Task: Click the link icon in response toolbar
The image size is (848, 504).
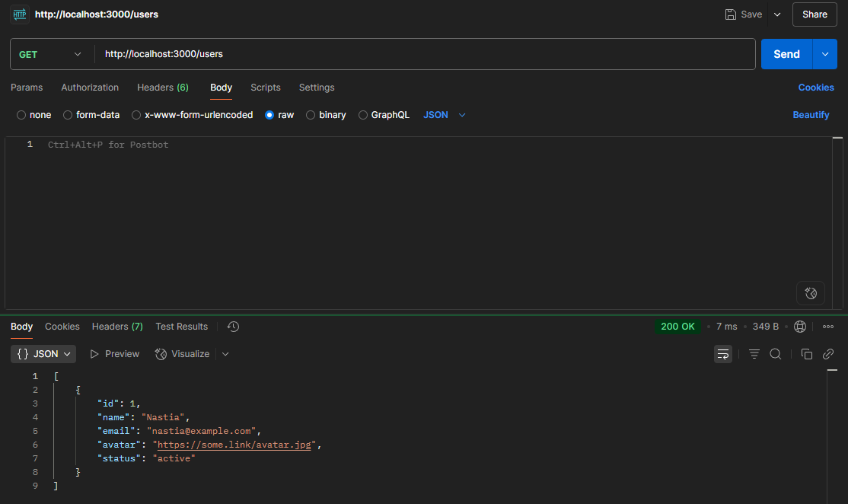Action: pos(828,354)
